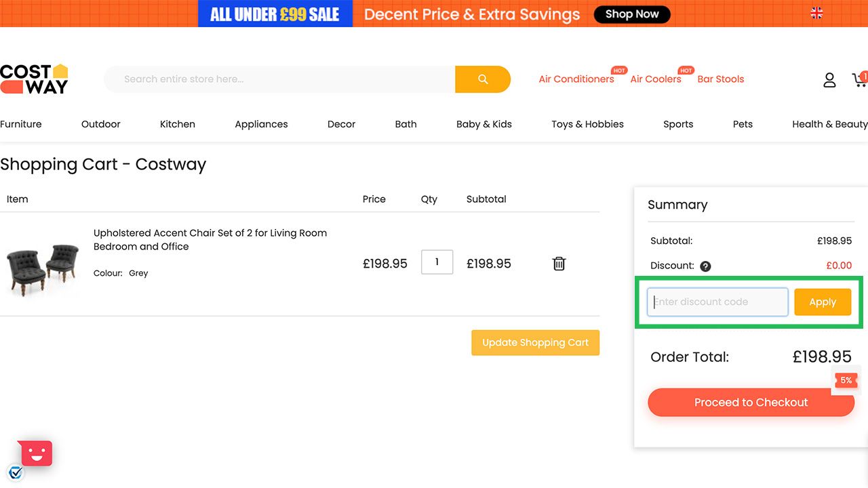Click the Proceed to Checkout button

point(751,403)
